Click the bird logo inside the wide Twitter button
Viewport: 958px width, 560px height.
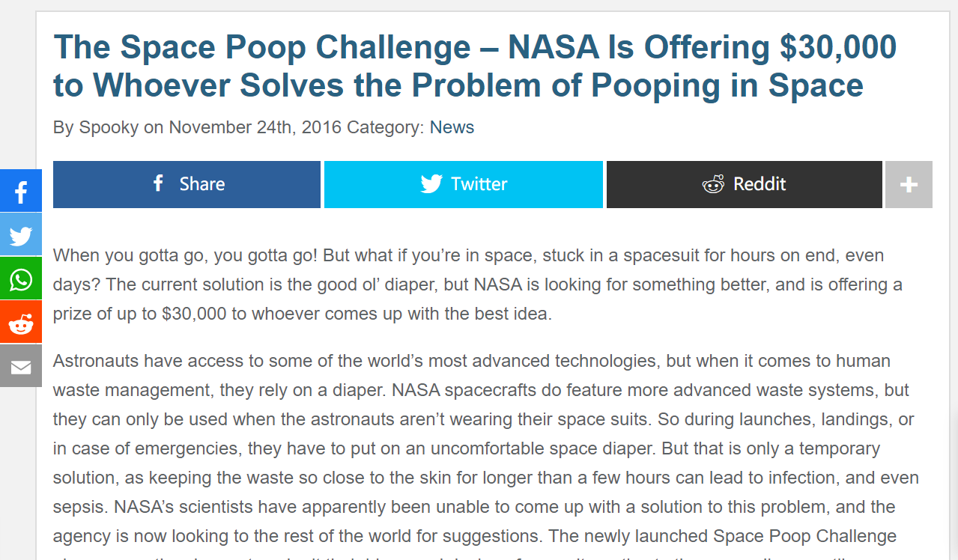pyautogui.click(x=431, y=184)
